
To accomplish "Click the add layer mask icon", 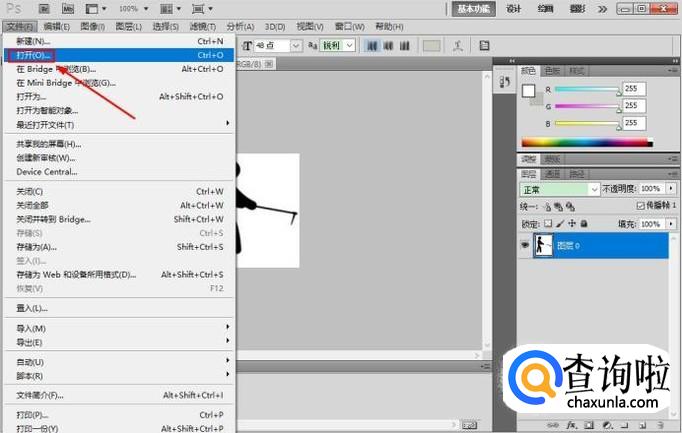I will point(589,425).
